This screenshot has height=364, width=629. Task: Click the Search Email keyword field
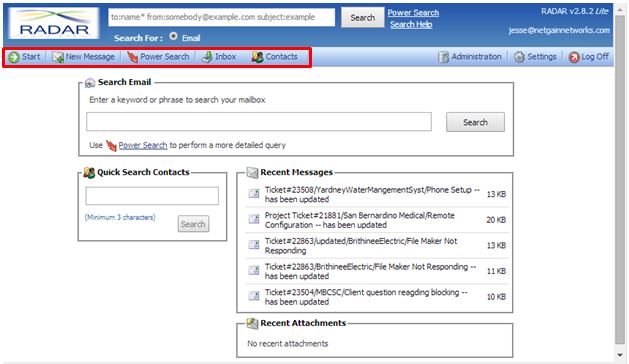259,122
